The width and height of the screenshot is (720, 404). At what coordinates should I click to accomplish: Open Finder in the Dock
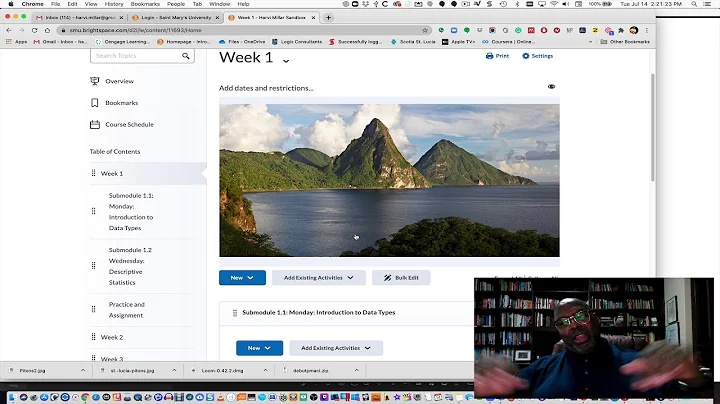(12, 398)
